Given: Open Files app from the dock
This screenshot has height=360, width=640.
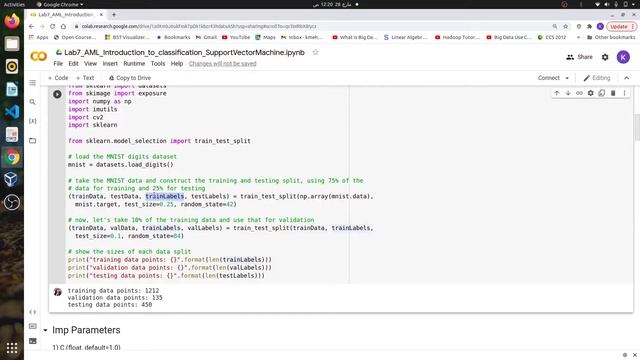Looking at the screenshot, I should pyautogui.click(x=12, y=44).
